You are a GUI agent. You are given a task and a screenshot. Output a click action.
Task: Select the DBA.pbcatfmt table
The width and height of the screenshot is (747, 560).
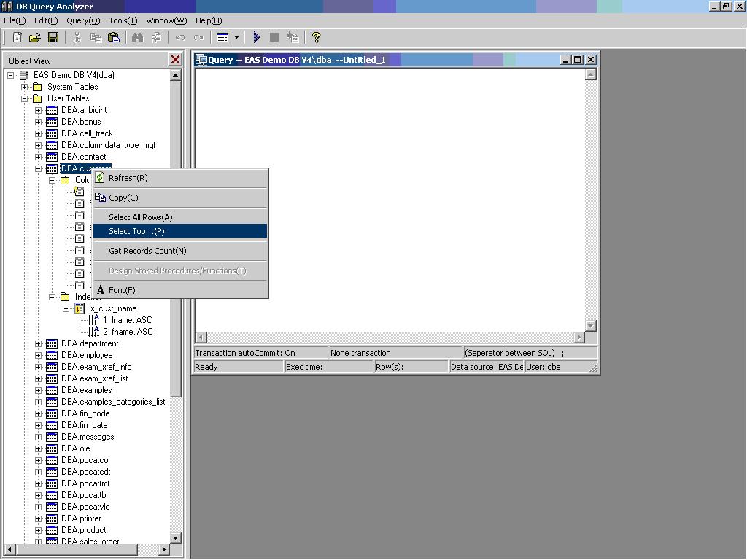point(85,484)
